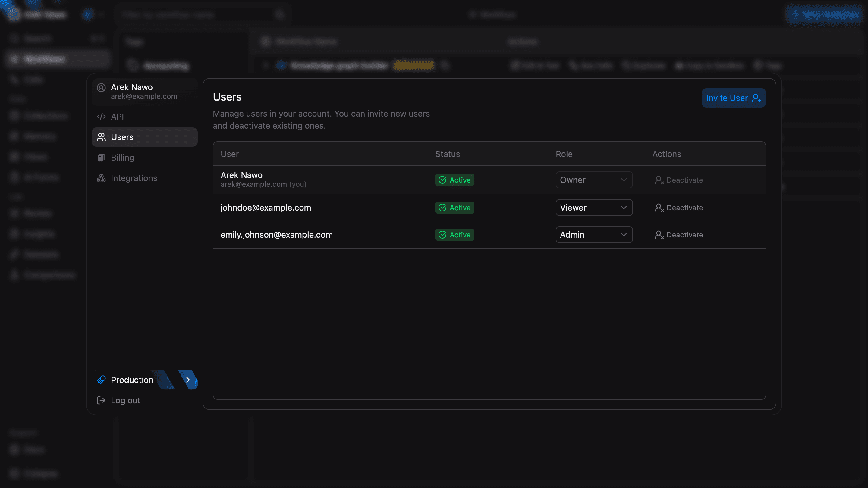Click the remove-user icon in johndoe's row
The height and width of the screenshot is (488, 868).
click(659, 208)
